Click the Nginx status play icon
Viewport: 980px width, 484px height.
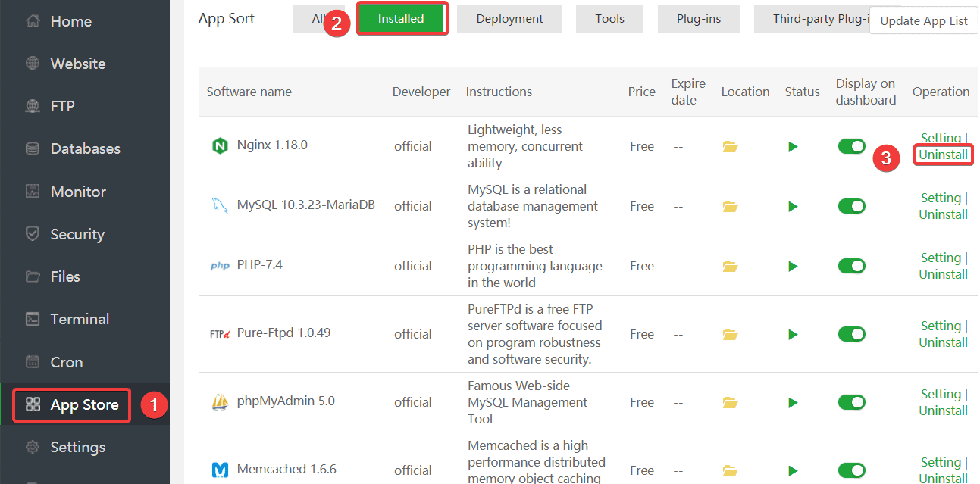pos(793,146)
